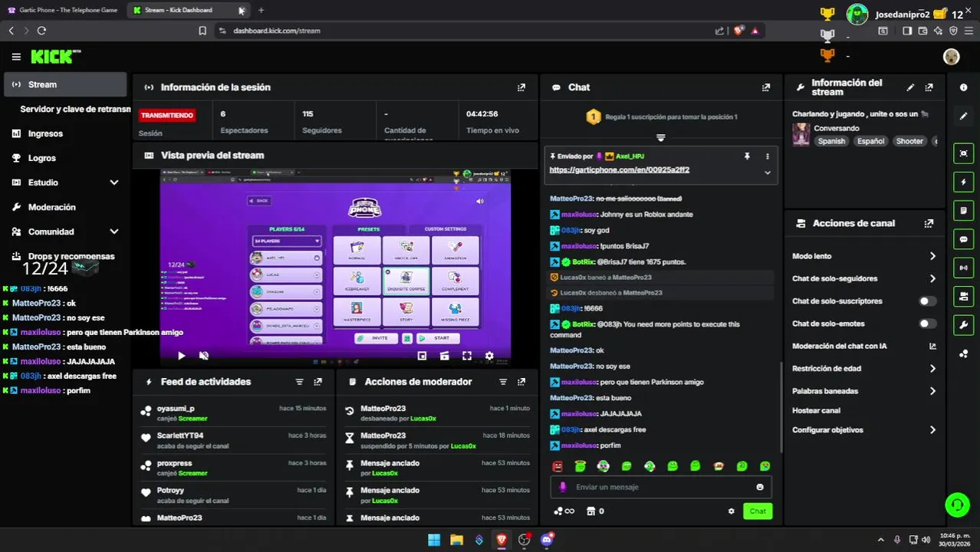Click the green Chat send button
This screenshot has width=980, height=552.
click(758, 511)
